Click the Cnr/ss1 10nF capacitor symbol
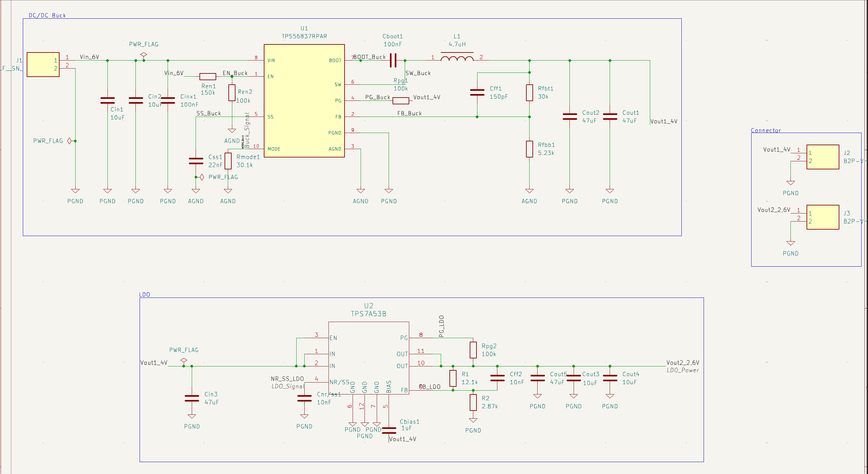This screenshot has height=474, width=868. tap(304, 398)
